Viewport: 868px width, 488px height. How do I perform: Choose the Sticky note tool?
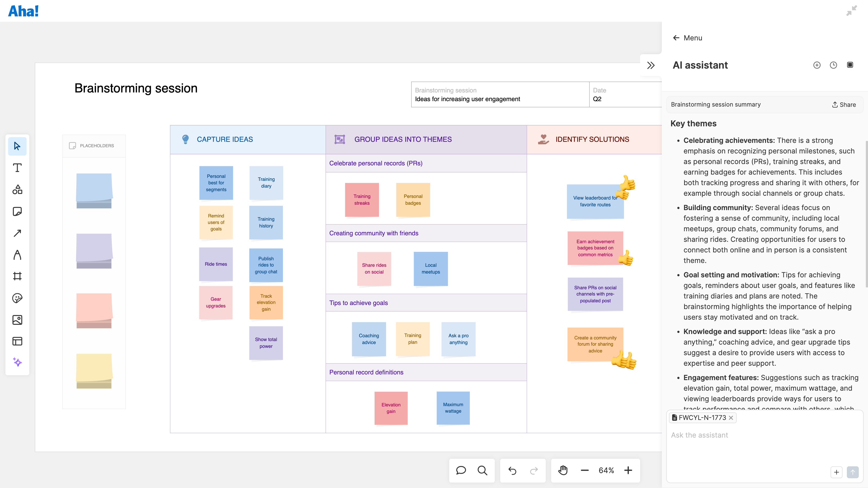[x=17, y=211]
